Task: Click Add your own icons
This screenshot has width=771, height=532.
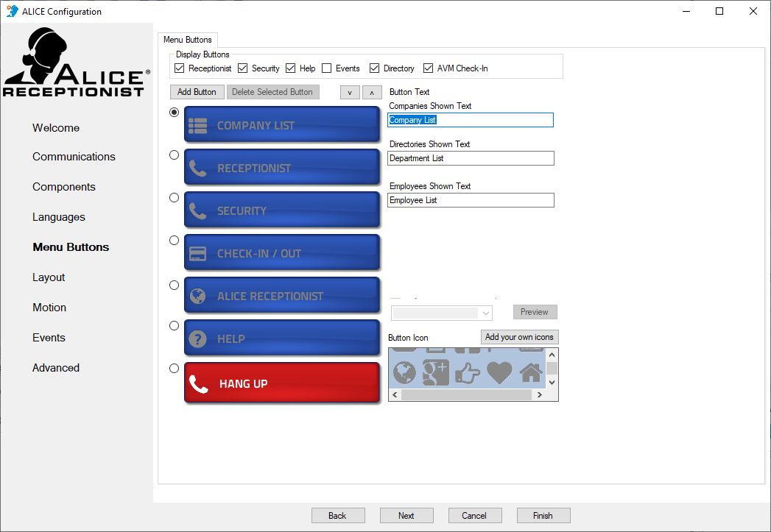Action: click(x=519, y=337)
